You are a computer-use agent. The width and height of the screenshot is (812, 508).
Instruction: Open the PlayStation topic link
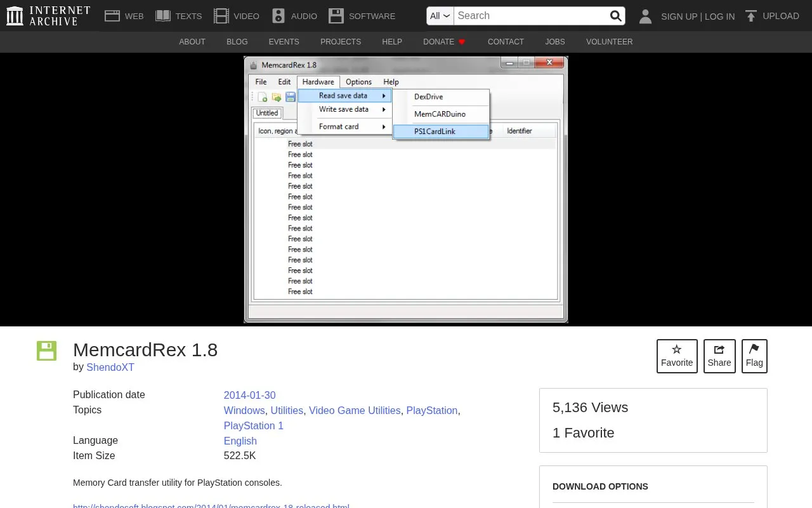click(432, 410)
